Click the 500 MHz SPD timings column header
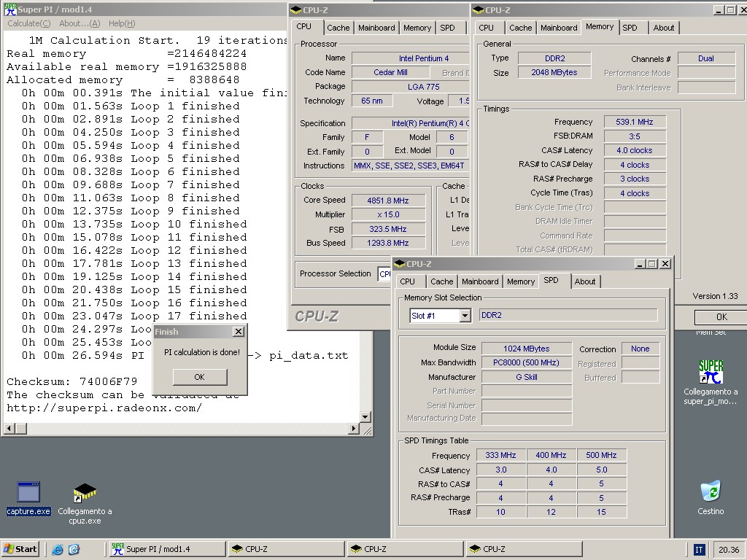Viewport: 747px width, 560px height. click(x=601, y=455)
